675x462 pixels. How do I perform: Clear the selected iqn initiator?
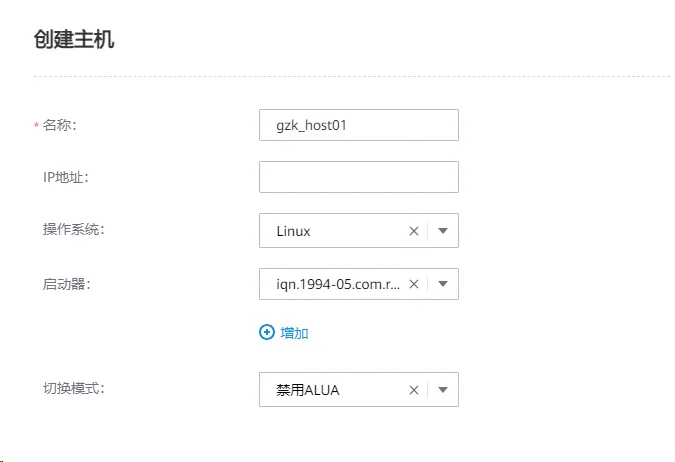pyautogui.click(x=414, y=284)
